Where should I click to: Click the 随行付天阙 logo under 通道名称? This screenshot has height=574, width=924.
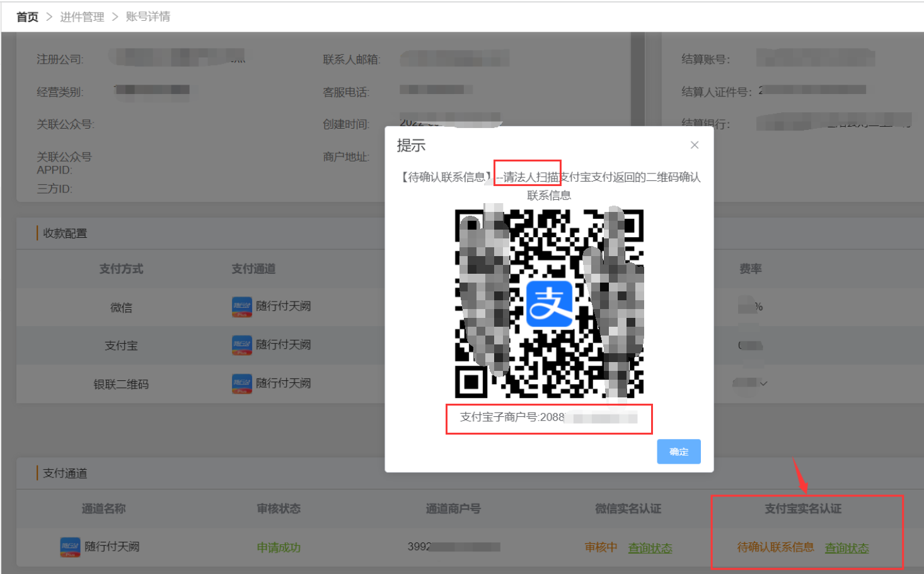coord(70,547)
